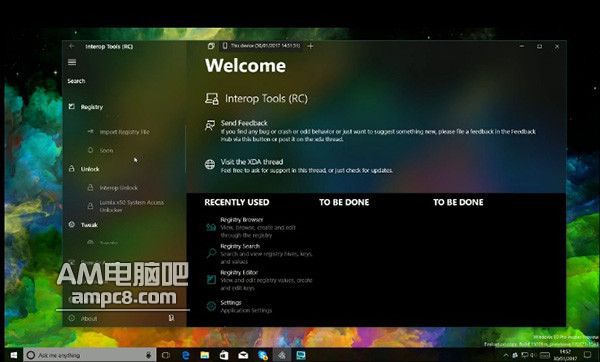Click the Cortana microphone icon

coord(149,355)
